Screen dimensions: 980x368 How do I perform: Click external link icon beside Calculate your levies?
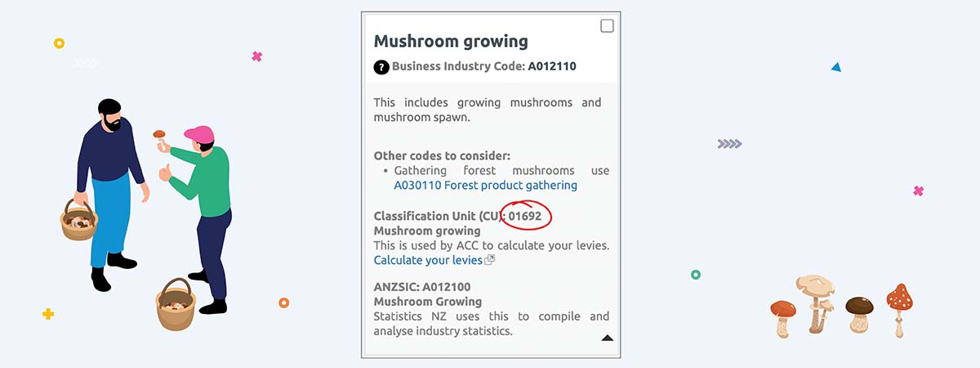[x=490, y=260]
